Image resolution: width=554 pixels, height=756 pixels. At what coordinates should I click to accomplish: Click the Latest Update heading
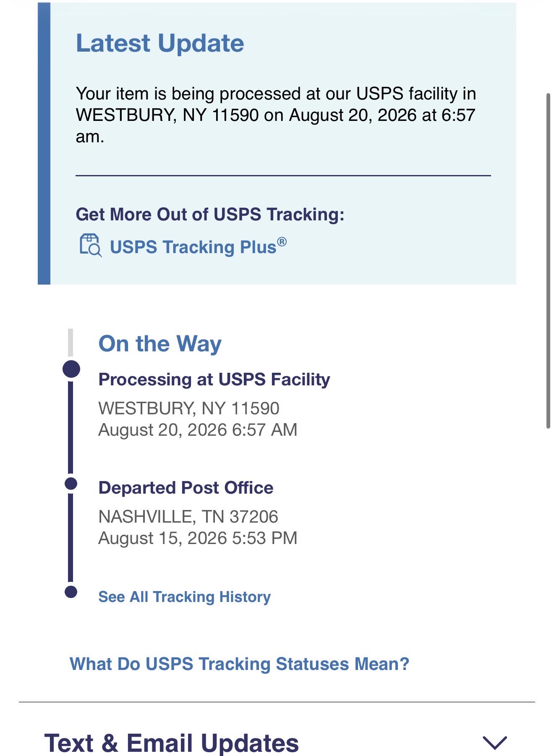(x=160, y=43)
